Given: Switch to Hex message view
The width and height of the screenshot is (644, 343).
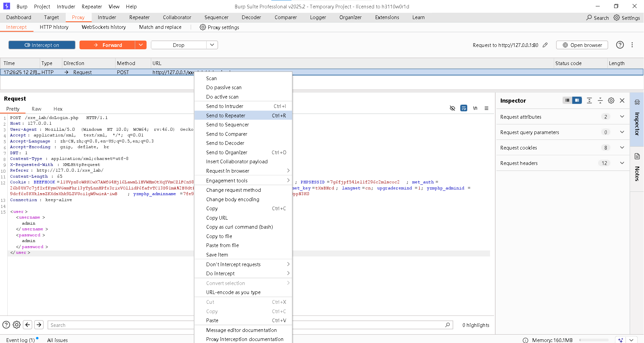Looking at the screenshot, I should pos(58,109).
